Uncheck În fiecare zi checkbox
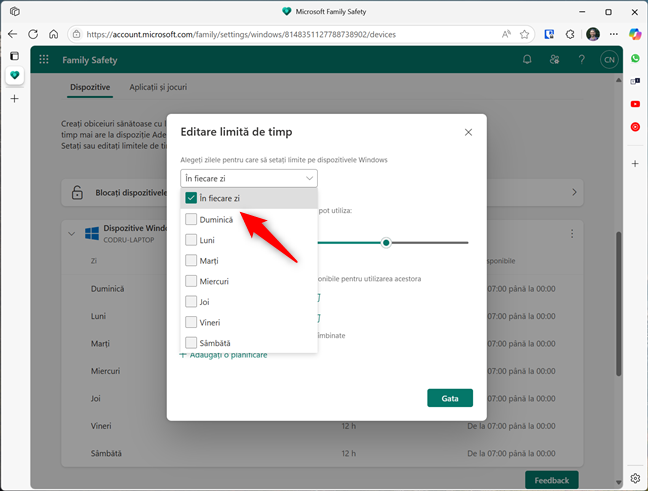Screen dimensions: 648x491 191,198
